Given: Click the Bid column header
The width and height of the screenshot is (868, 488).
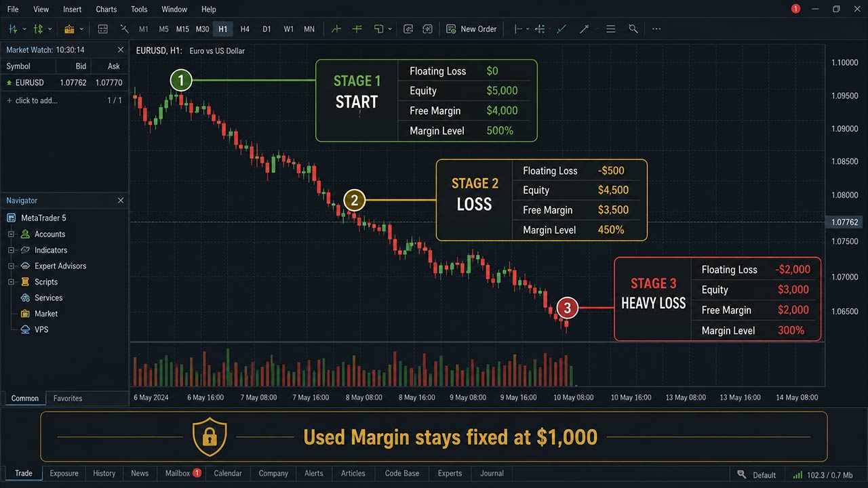Looking at the screenshot, I should 81,66.
